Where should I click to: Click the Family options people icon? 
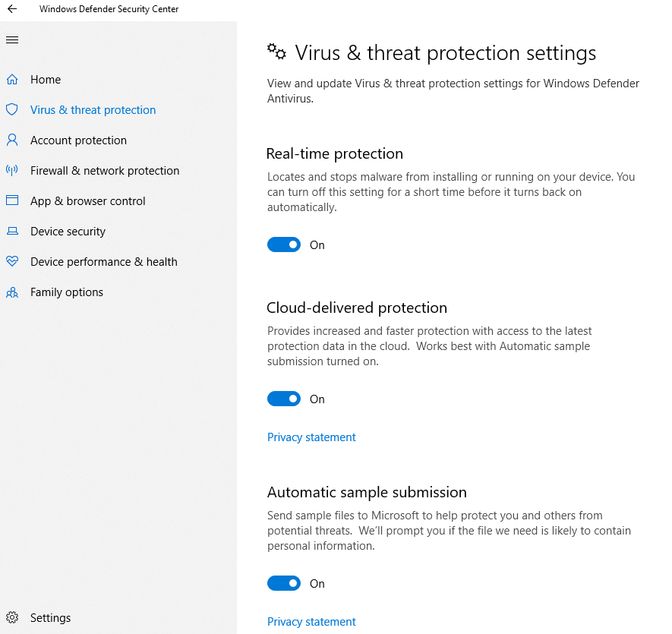click(12, 292)
